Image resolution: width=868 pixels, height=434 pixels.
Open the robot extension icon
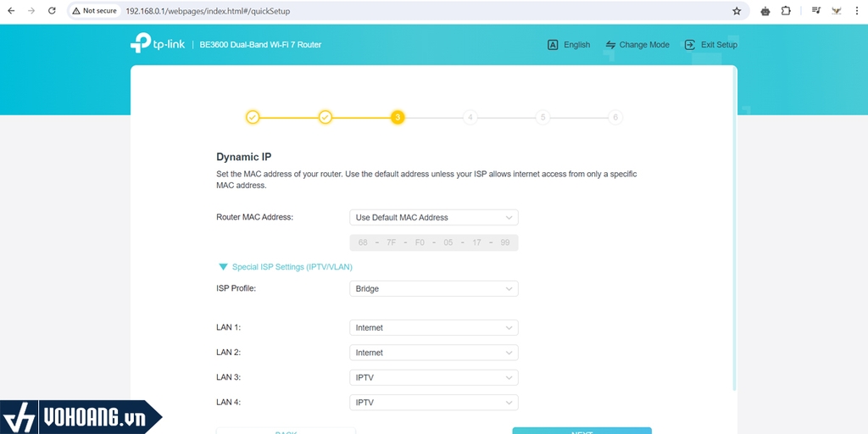pos(765,10)
